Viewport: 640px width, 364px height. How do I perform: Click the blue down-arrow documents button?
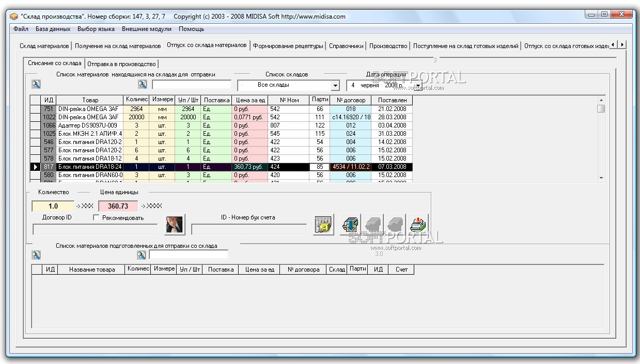click(x=351, y=225)
